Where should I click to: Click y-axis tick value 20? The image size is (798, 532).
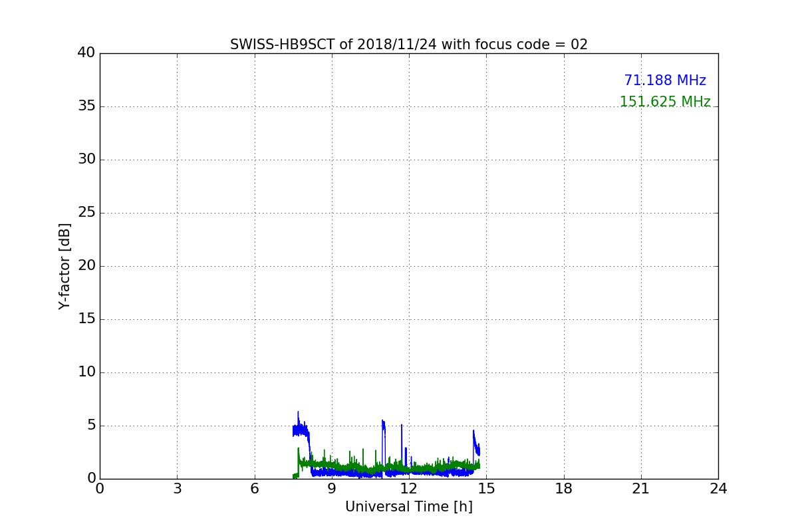pos(86,266)
